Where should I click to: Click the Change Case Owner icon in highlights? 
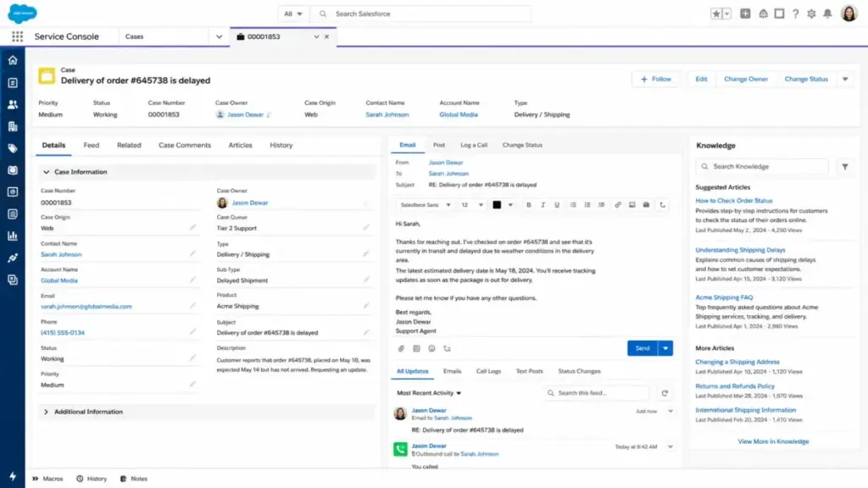click(x=269, y=115)
